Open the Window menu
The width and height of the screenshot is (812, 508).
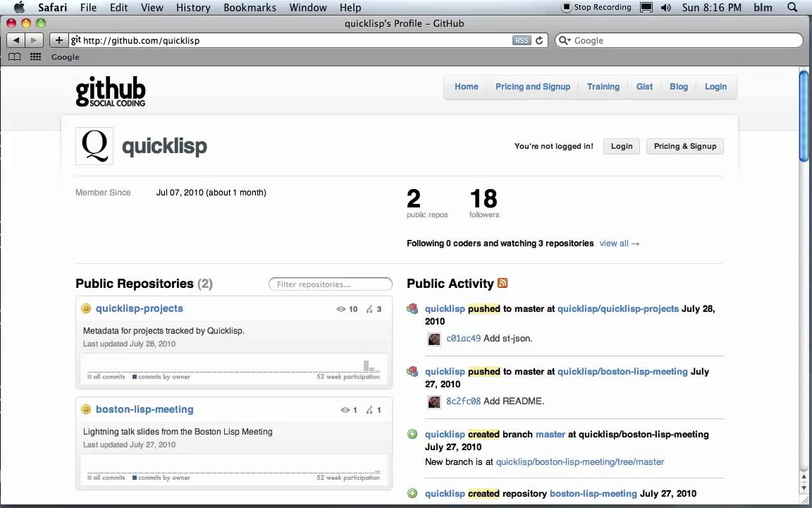pyautogui.click(x=308, y=7)
